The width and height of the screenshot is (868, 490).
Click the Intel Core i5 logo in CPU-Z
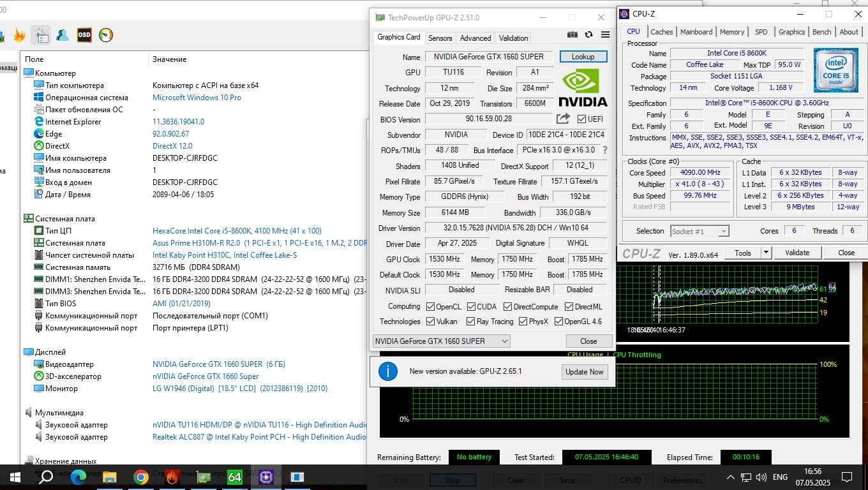click(835, 70)
